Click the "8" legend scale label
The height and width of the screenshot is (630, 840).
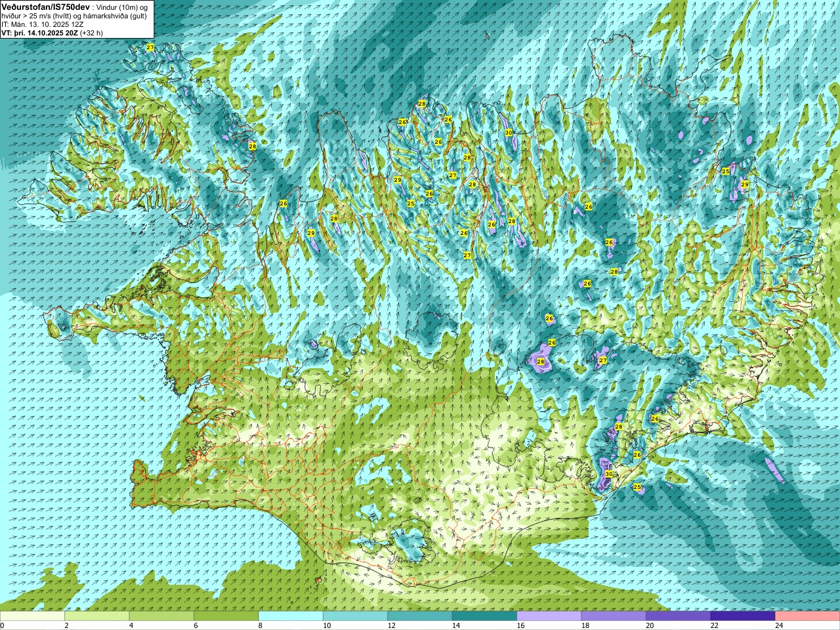click(x=261, y=625)
